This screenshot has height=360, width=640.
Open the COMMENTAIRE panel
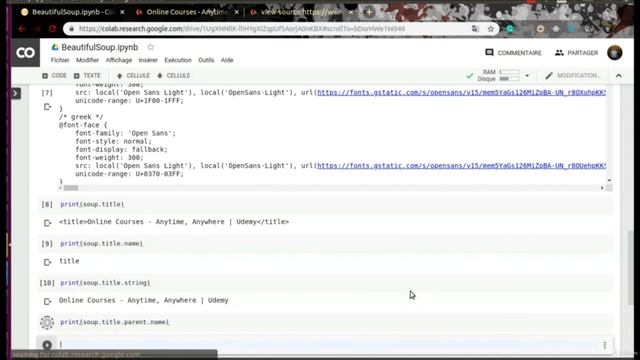513,53
